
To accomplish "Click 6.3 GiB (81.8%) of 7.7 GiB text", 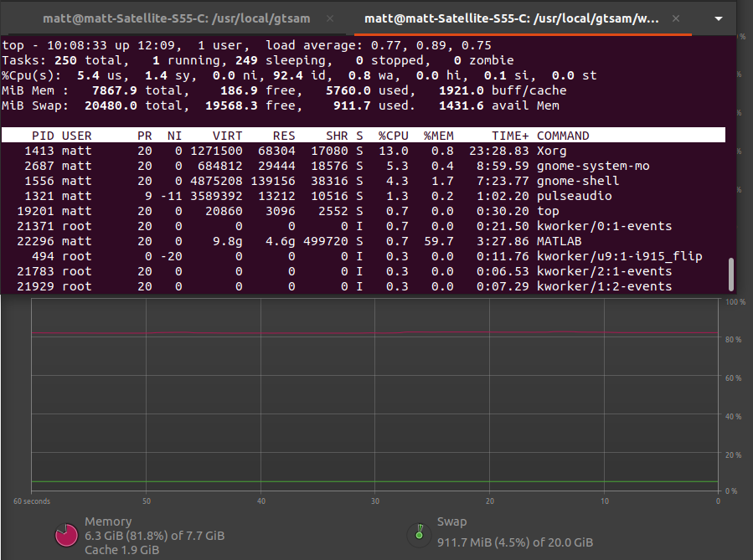I will (x=155, y=536).
